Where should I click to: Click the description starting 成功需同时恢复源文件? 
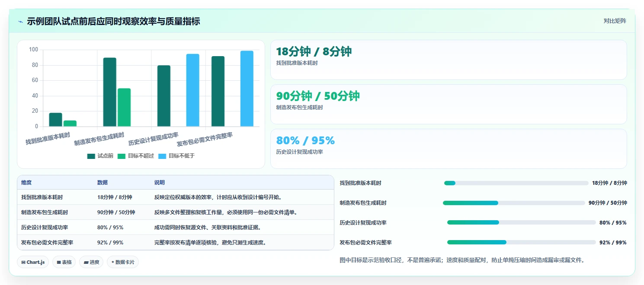pos(208,228)
